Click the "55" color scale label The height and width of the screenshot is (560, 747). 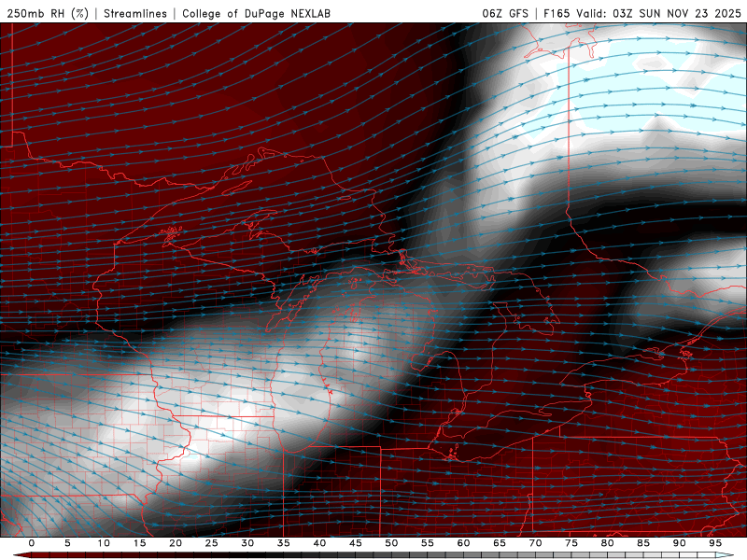(428, 543)
